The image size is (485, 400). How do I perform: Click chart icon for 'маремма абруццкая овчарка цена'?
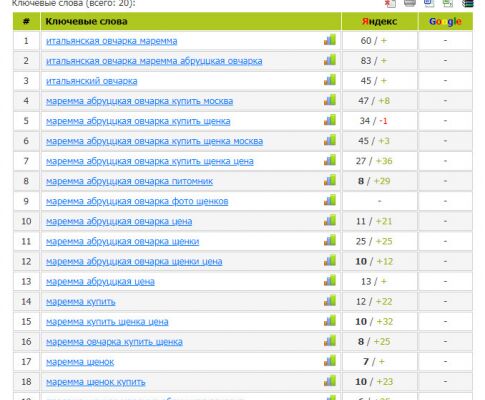330,221
